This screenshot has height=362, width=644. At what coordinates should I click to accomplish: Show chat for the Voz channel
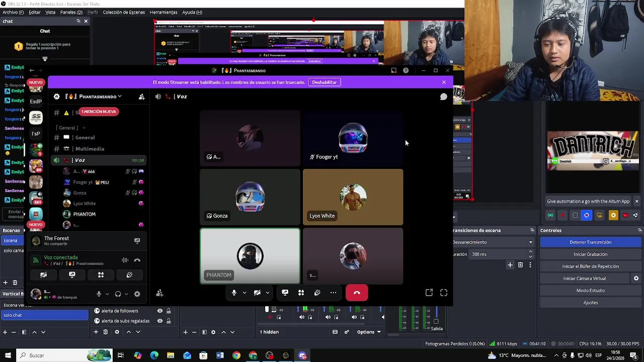444,97
